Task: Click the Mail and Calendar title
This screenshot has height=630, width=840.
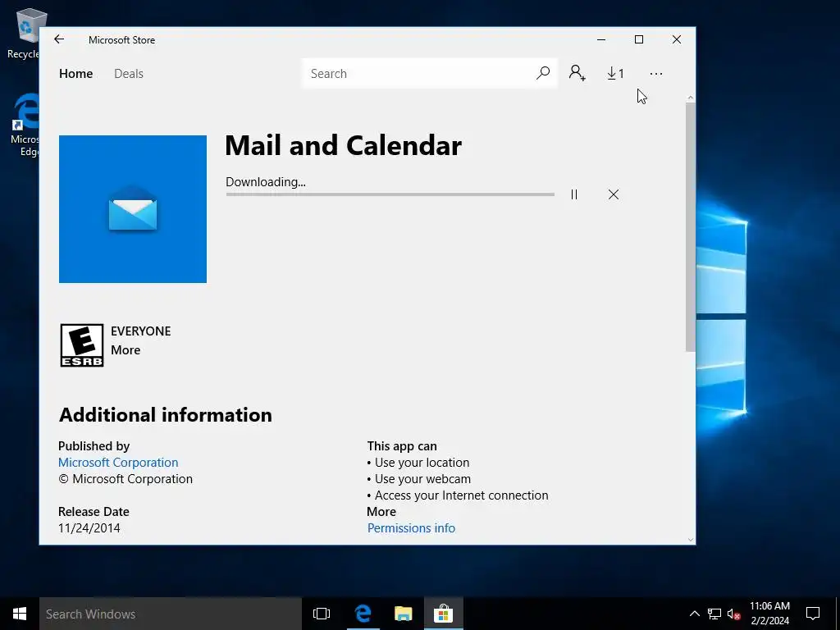Action: [x=343, y=145]
